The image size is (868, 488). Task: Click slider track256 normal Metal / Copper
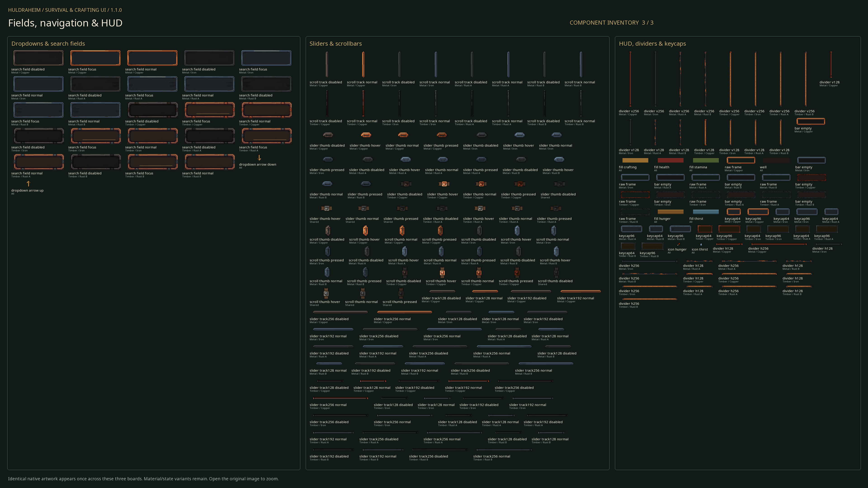click(405, 312)
